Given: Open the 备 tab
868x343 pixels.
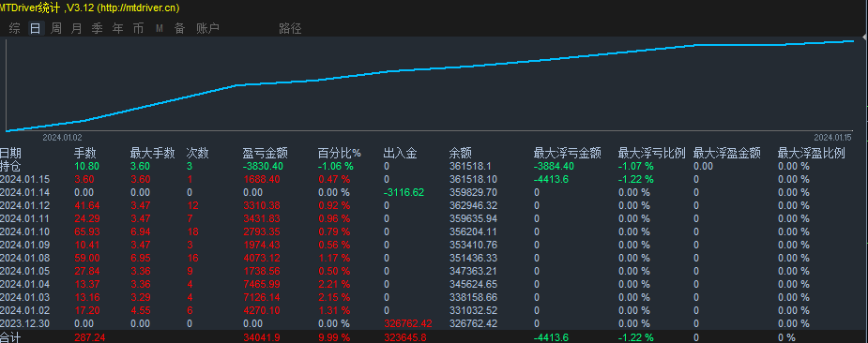Looking at the screenshot, I should [180, 29].
